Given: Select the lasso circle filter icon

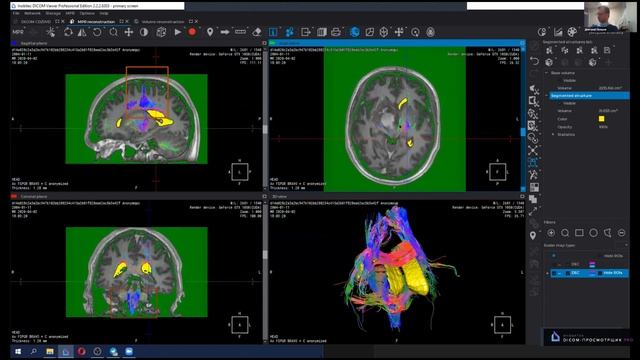Looking at the screenshot, I should point(565,233).
